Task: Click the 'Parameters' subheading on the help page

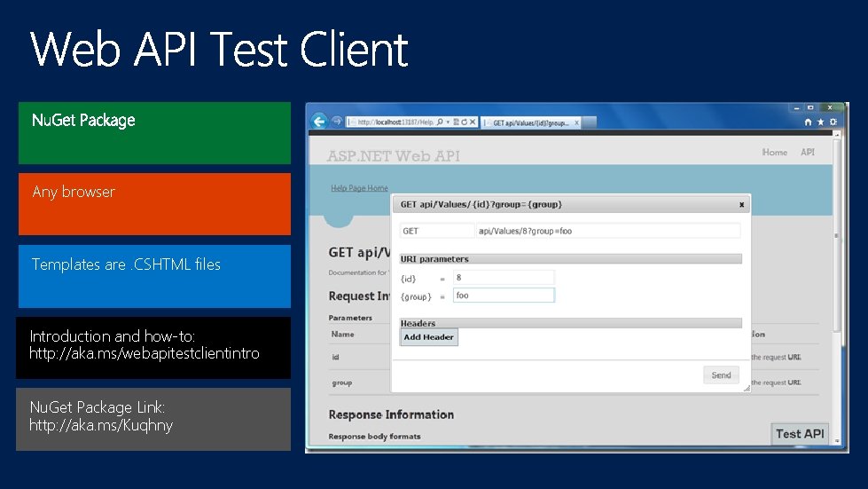Action: pyautogui.click(x=350, y=318)
